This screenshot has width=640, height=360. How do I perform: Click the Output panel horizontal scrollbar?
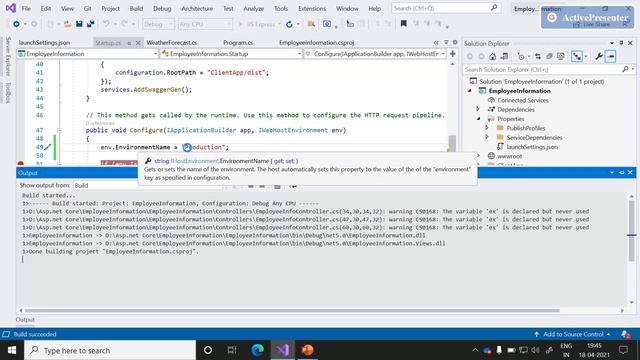(x=292, y=311)
